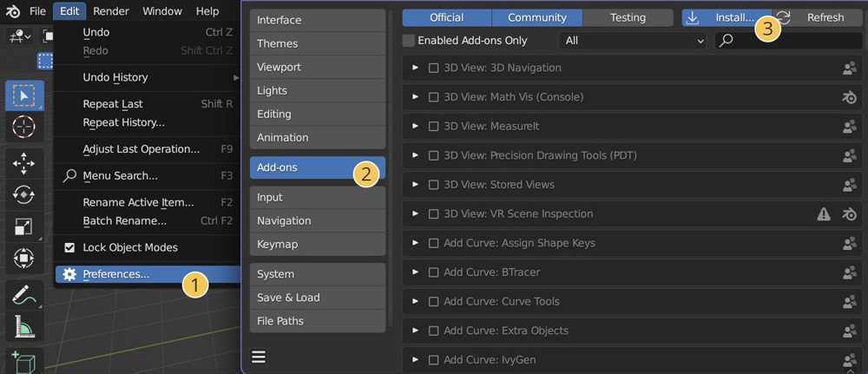Open Preferences from the Edit menu
Screen dimensions: 868x374
point(115,274)
